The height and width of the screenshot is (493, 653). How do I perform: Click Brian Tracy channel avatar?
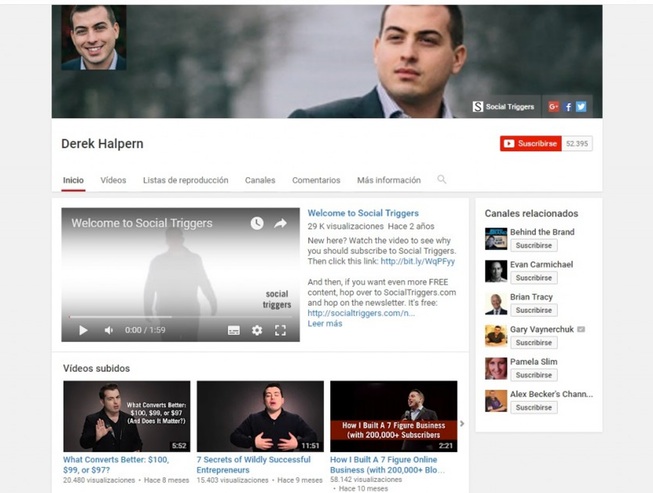pos(496,304)
